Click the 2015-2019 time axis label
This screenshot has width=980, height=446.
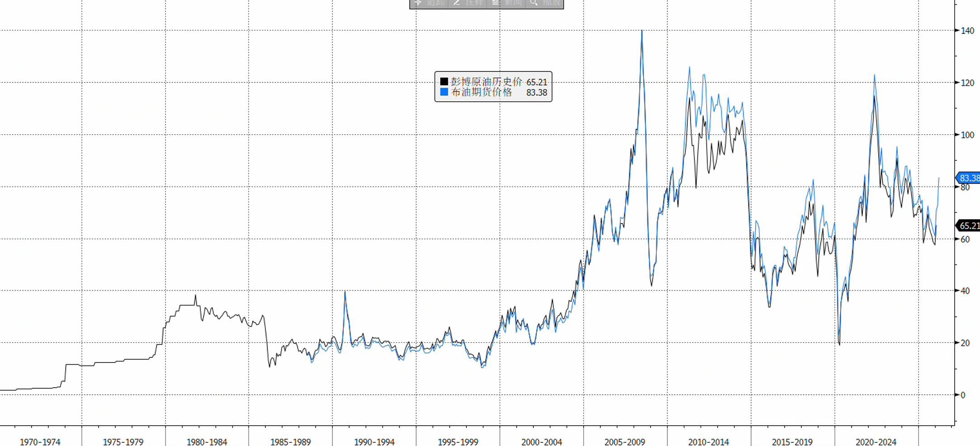[792, 441]
